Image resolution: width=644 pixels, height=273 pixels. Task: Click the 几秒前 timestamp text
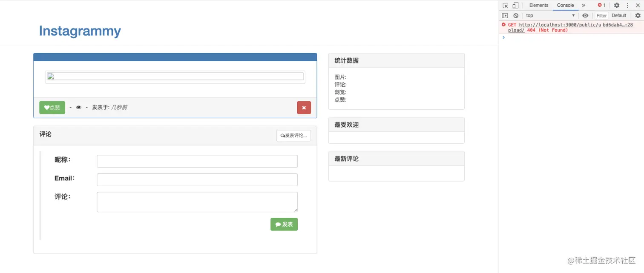119,108
